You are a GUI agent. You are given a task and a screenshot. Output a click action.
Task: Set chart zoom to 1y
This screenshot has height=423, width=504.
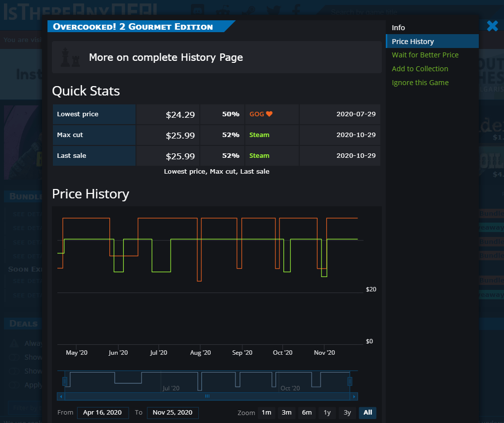pos(327,413)
